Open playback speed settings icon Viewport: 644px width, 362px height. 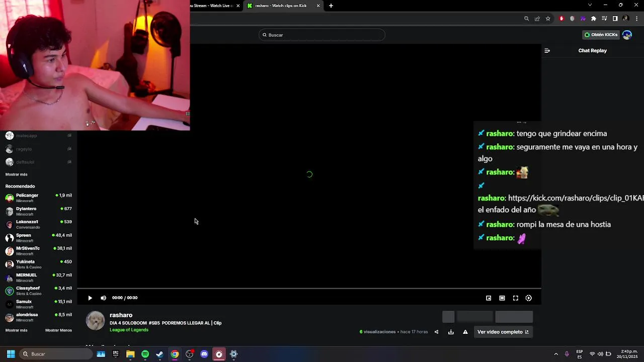tap(529, 298)
